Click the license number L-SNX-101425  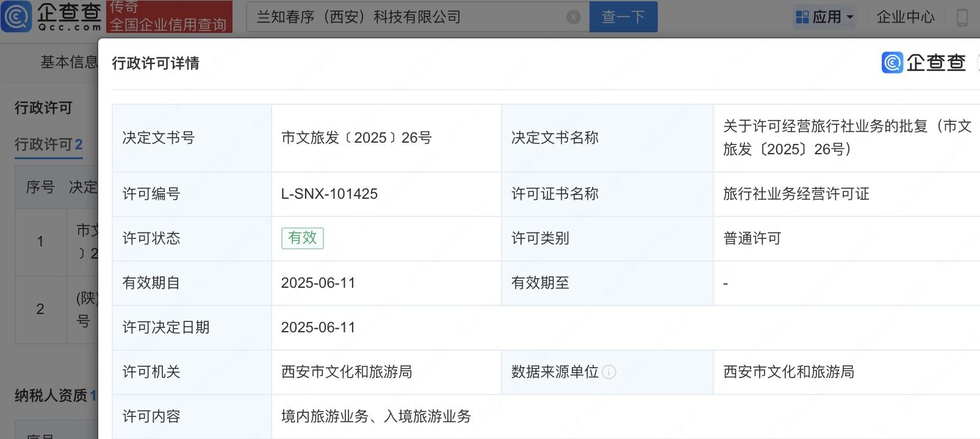point(329,194)
